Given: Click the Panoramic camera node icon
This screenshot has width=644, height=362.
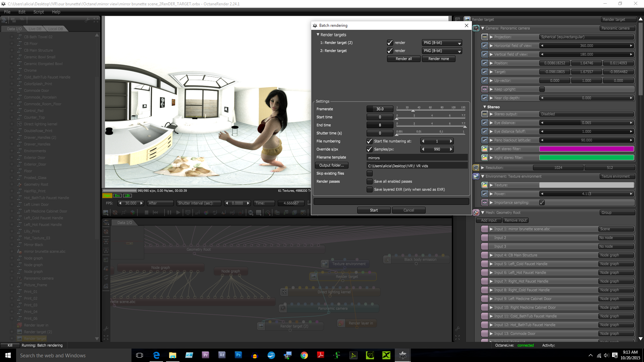Looking at the screenshot, I should tap(476, 28).
